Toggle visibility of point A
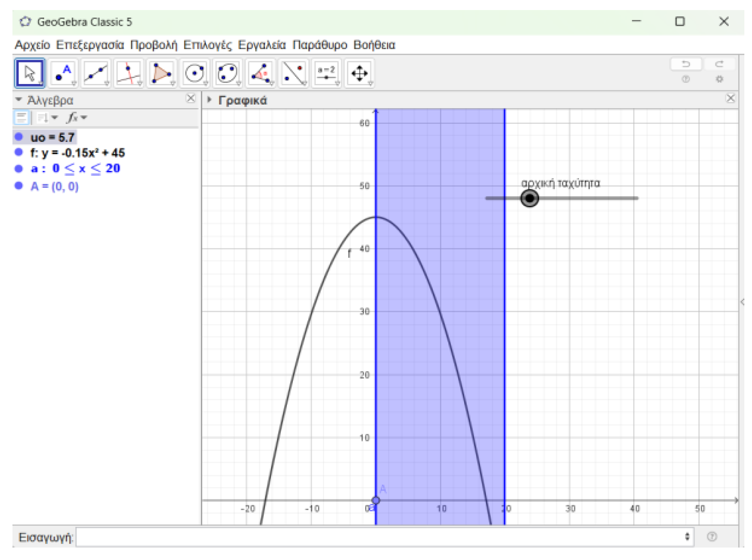This screenshot has height=560, width=752. pyautogui.click(x=18, y=186)
